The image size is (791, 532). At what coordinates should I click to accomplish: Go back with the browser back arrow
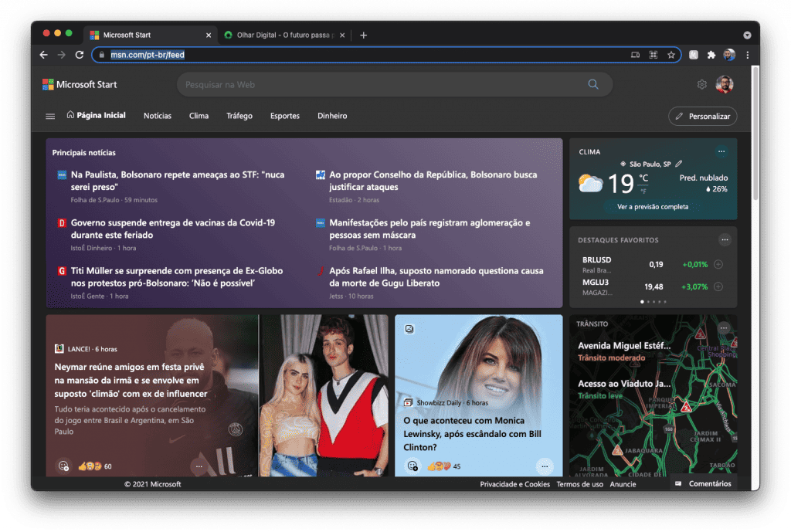[x=44, y=55]
